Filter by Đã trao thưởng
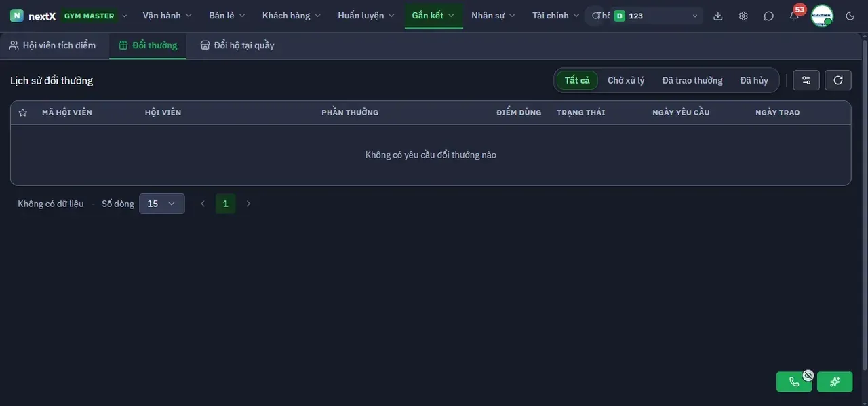This screenshot has width=868, height=406. (x=692, y=80)
